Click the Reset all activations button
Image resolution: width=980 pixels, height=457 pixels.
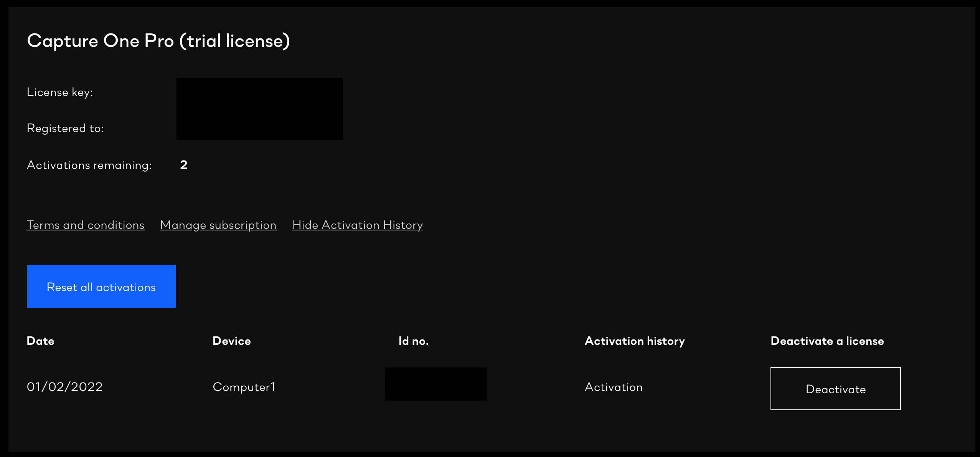(101, 286)
